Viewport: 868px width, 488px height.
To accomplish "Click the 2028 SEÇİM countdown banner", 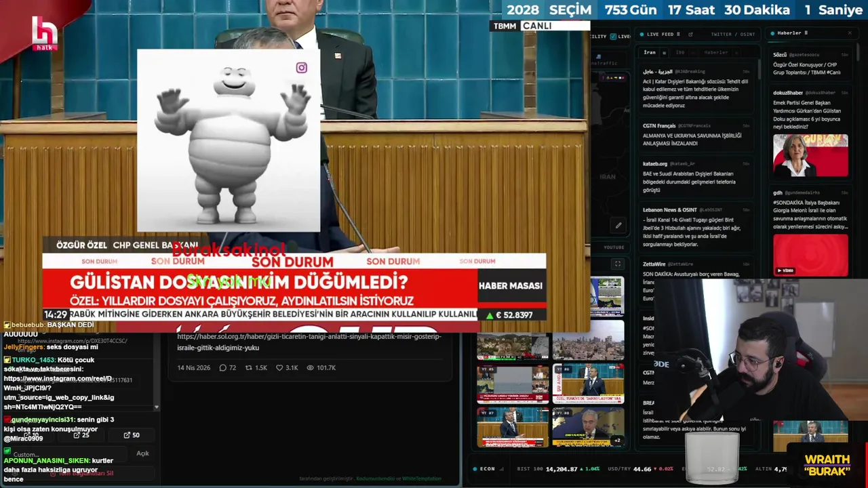I will (x=685, y=9).
